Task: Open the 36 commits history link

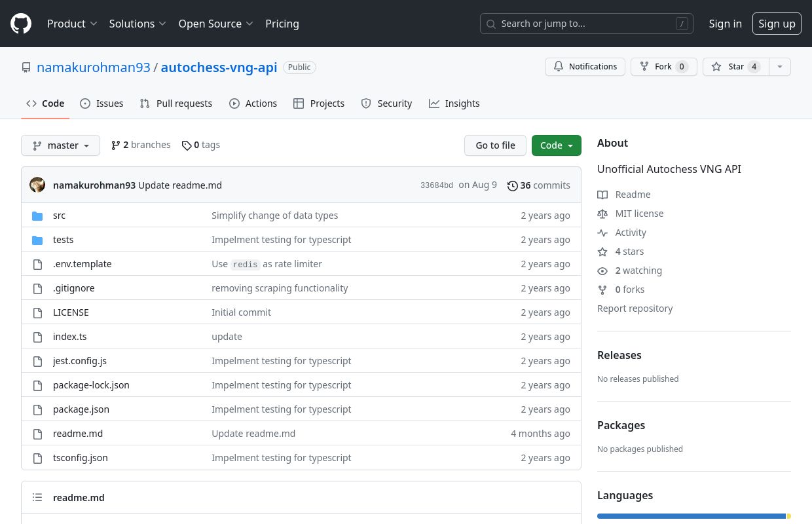Action: [539, 185]
